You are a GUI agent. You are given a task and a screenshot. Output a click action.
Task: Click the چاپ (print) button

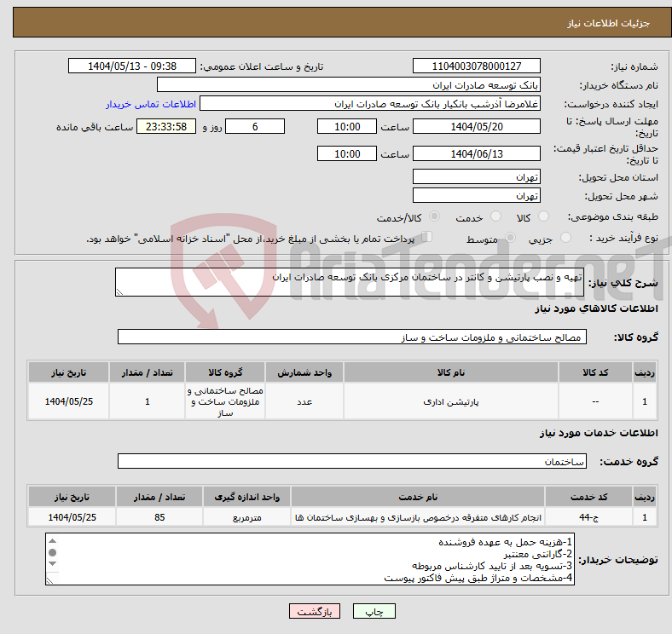pos(374,611)
